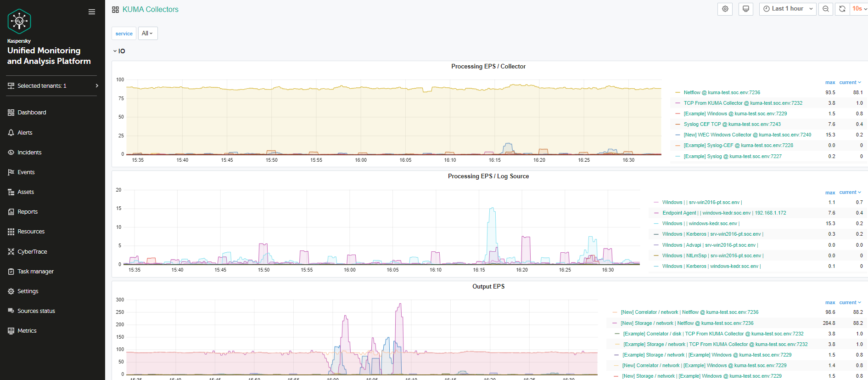Zoom out the time range
This screenshot has height=380, width=868.
click(x=826, y=9)
